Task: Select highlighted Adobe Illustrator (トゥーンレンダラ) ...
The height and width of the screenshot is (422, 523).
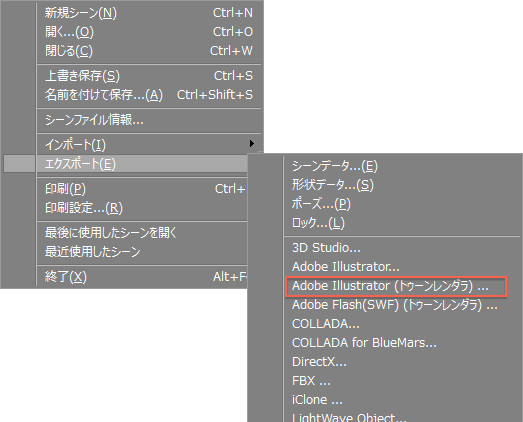Action: (x=396, y=286)
